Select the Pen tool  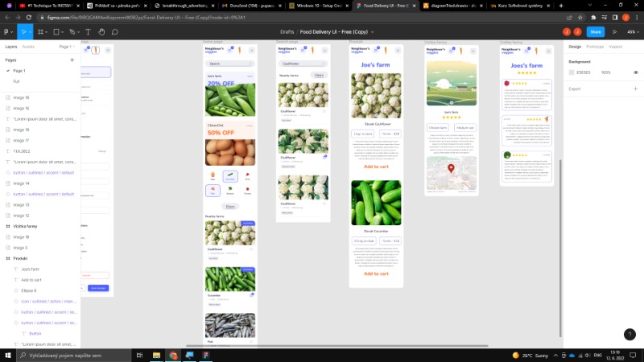point(72,31)
